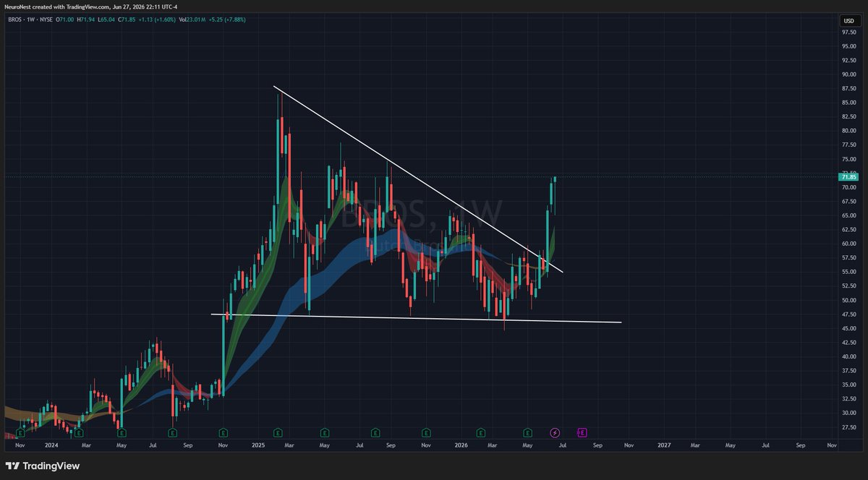Click the BROS · 1W · NYSE symbol legend
The height and width of the screenshot is (480, 868).
pos(30,20)
